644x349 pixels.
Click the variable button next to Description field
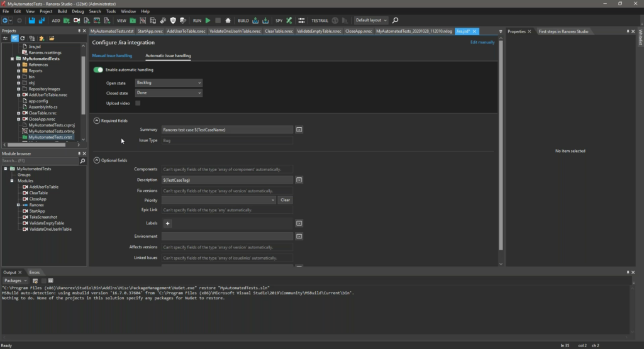pos(299,180)
